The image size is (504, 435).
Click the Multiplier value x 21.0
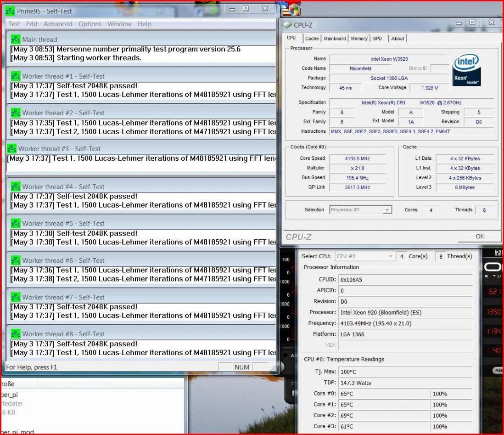(x=358, y=168)
